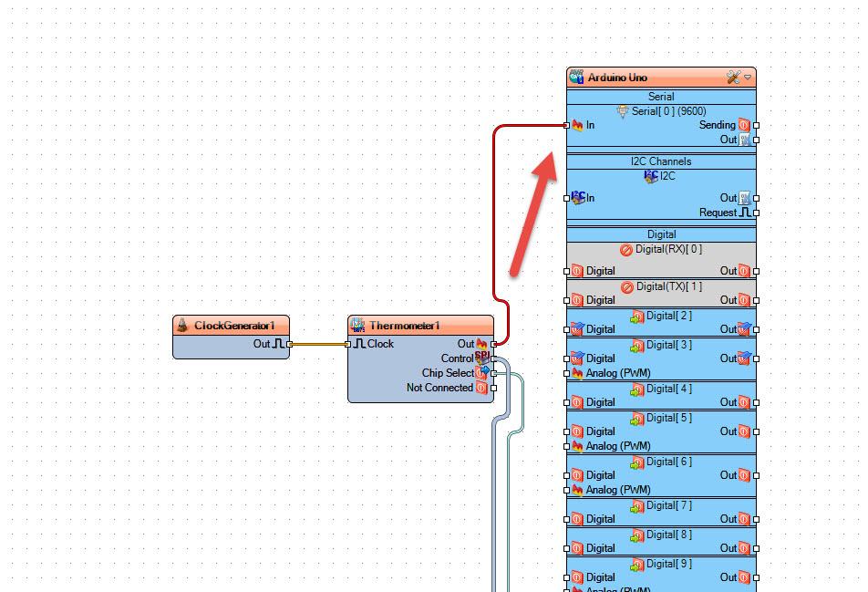Image resolution: width=868 pixels, height=592 pixels.
Task: Click the Arduino Uno board icon
Action: coord(577,77)
